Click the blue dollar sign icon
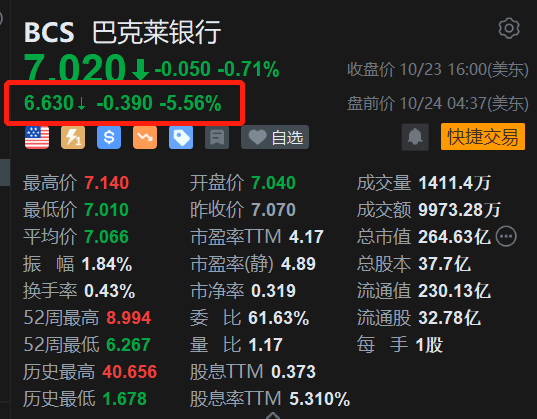537x419 pixels. click(109, 137)
